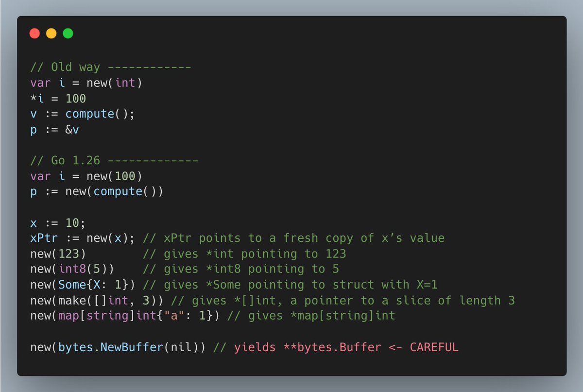
Task: Click the 'new(123)' expression
Action: pos(58,254)
